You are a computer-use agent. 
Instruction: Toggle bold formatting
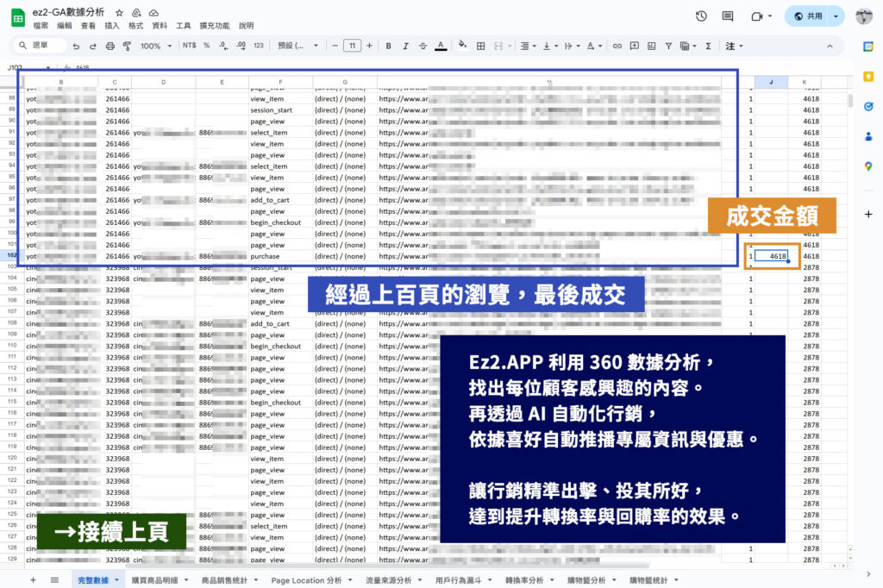[388, 47]
